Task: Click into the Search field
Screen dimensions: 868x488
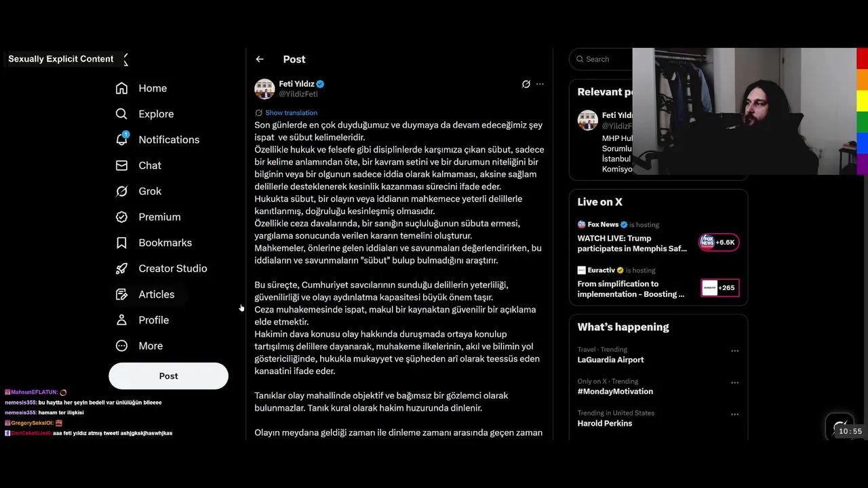Action: (600, 59)
